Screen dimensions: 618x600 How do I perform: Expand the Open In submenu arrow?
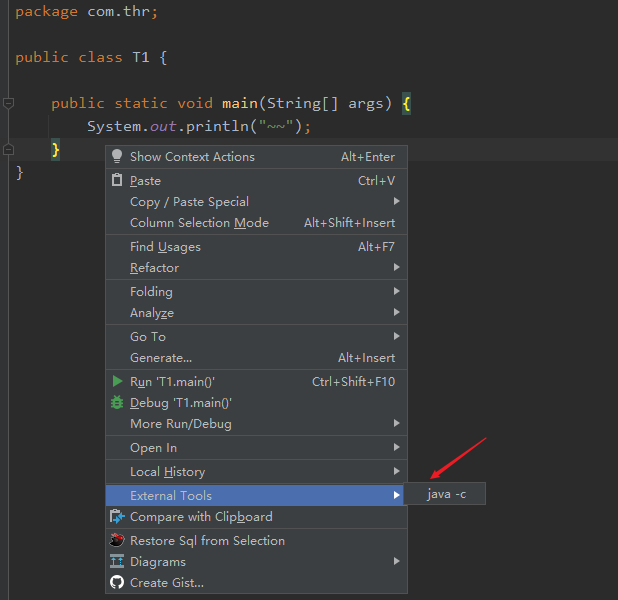point(396,447)
